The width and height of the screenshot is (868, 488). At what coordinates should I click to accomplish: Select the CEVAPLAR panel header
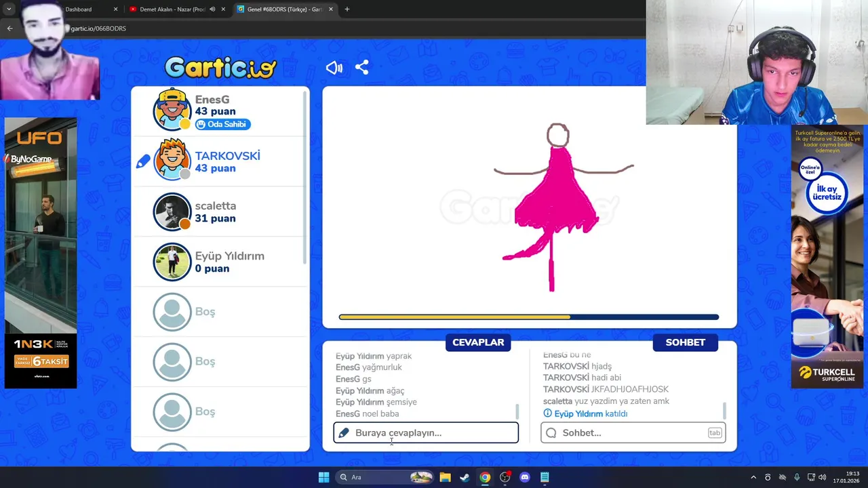tap(478, 342)
